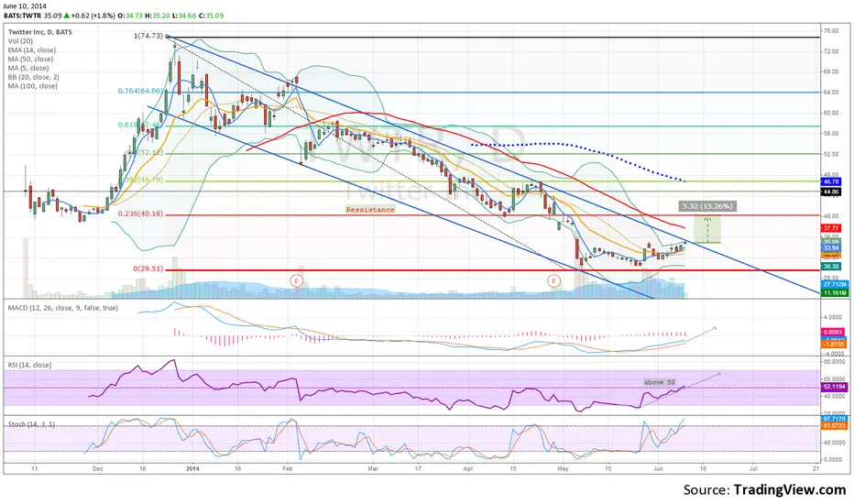Click the 'above 50' annotation in RSI pane
This screenshot has width=854, height=504.
(659, 382)
